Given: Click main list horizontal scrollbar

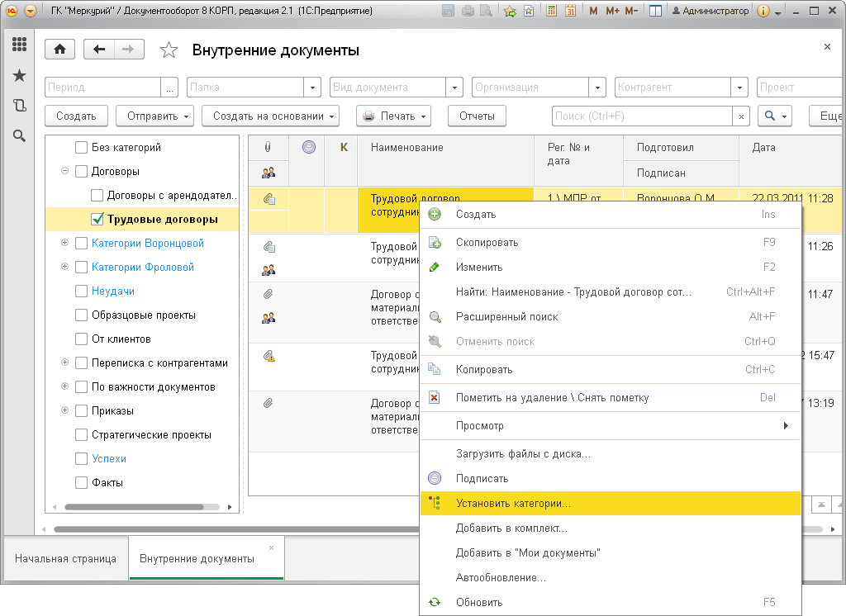Looking at the screenshot, I should tap(235, 529).
